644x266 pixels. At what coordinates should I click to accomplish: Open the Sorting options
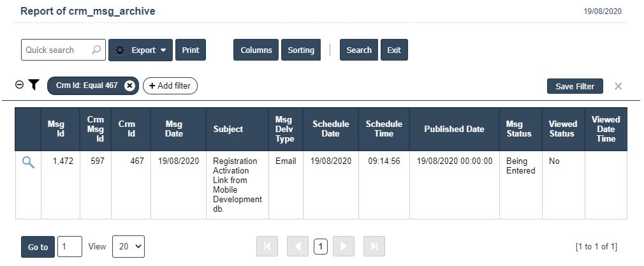[301, 50]
